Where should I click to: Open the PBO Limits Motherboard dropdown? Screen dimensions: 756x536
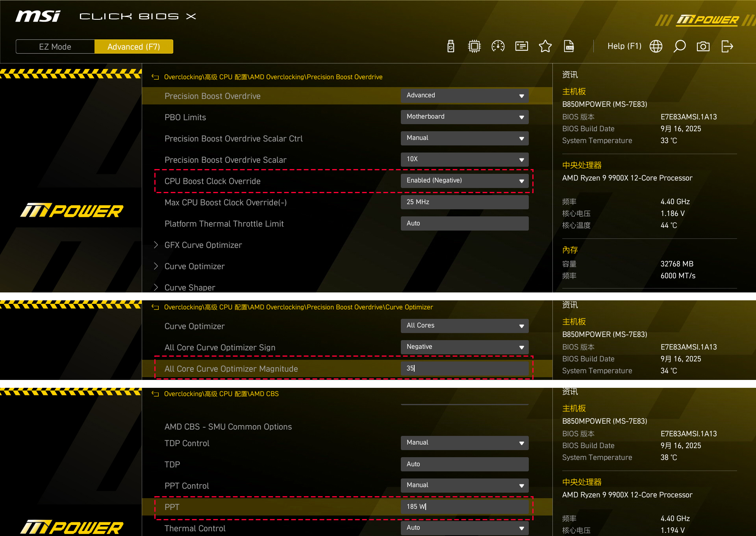coord(465,117)
